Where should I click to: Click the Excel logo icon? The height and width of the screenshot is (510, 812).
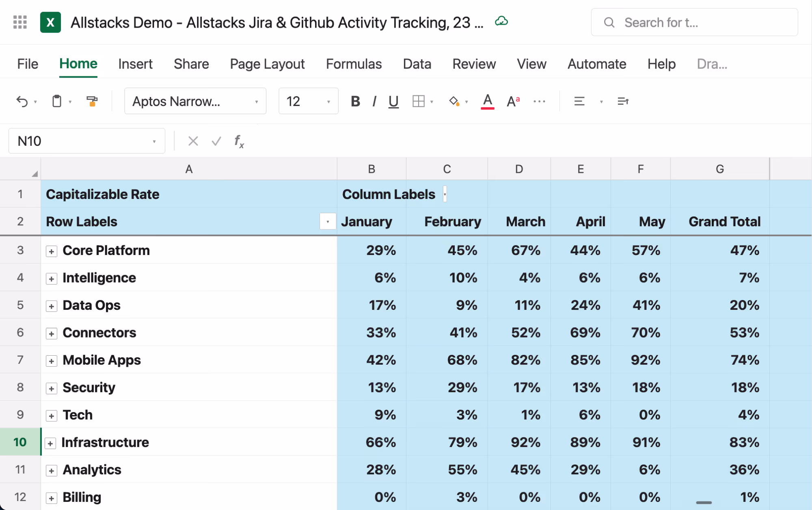(50, 22)
